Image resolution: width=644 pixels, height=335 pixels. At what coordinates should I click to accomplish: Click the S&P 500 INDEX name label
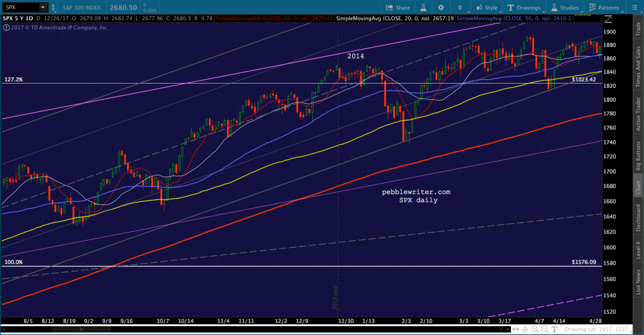[x=82, y=8]
